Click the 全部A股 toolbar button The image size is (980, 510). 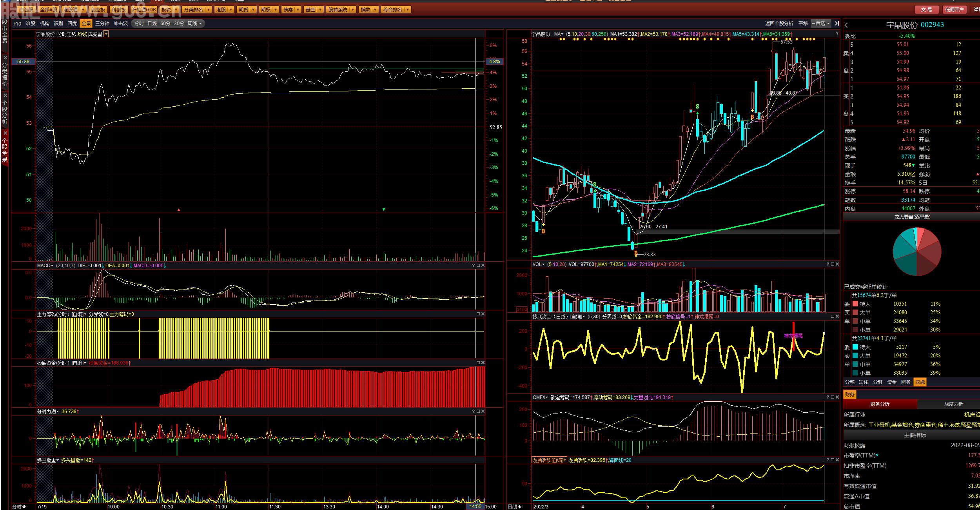(x=49, y=9)
